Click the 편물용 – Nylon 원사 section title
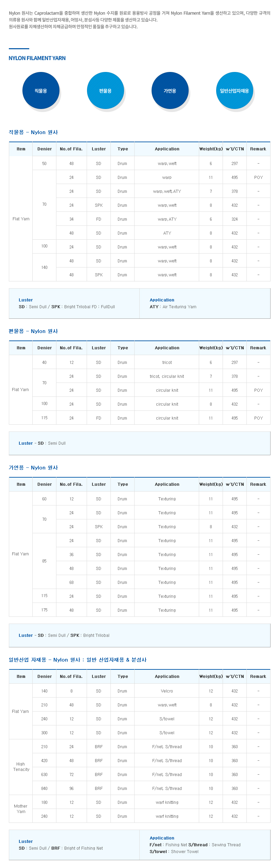The height and width of the screenshot is (868, 277). pos(33,331)
